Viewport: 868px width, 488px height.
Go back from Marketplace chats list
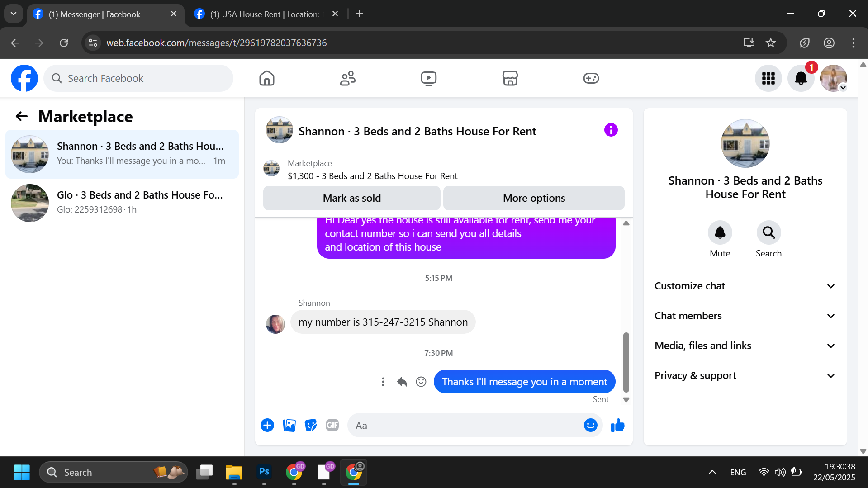[x=22, y=117]
